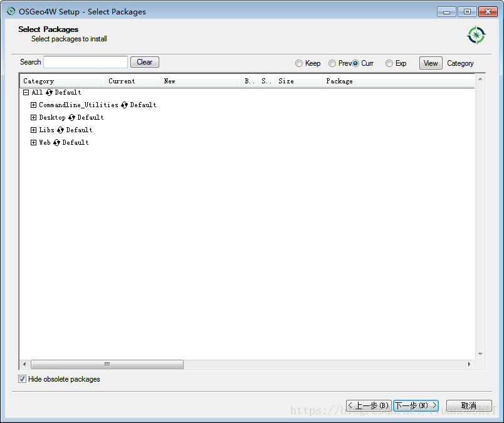Select the Exp radio button

pyautogui.click(x=389, y=63)
